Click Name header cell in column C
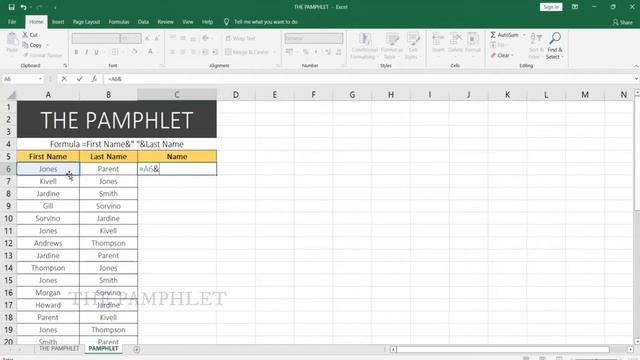Image resolution: width=640 pixels, height=360 pixels. point(177,156)
